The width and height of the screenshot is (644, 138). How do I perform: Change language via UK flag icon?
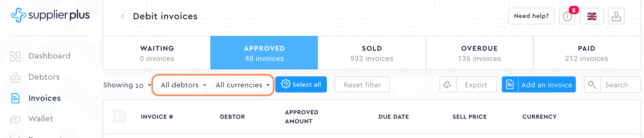pyautogui.click(x=592, y=16)
